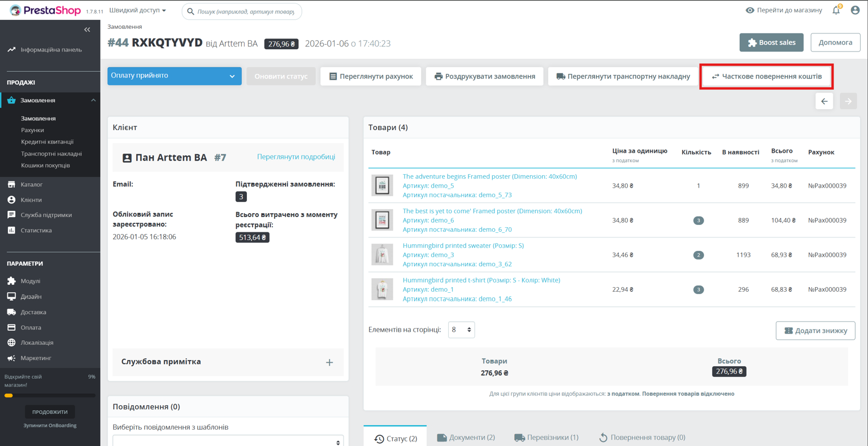Collapse the Замовлення sidebar section
868x446 pixels.
93,101
